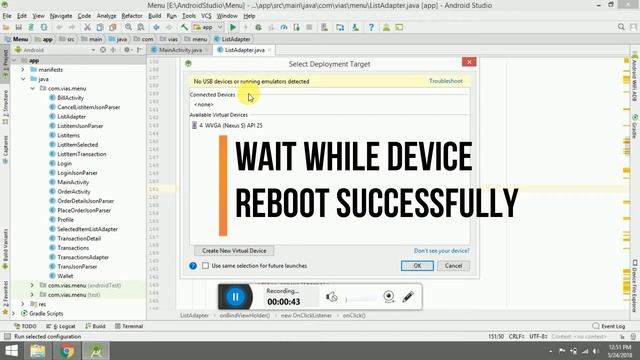Click the project panel settings gear icon

[x=127, y=50]
